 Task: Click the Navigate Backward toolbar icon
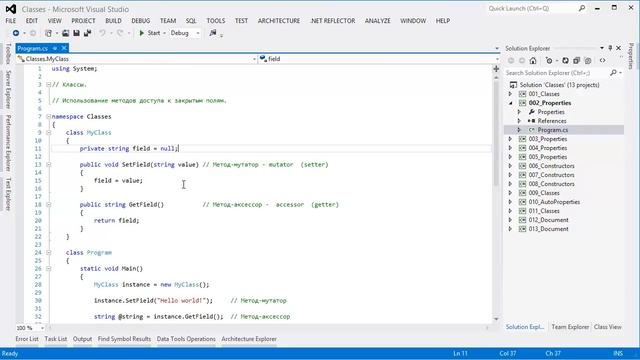click(16, 33)
